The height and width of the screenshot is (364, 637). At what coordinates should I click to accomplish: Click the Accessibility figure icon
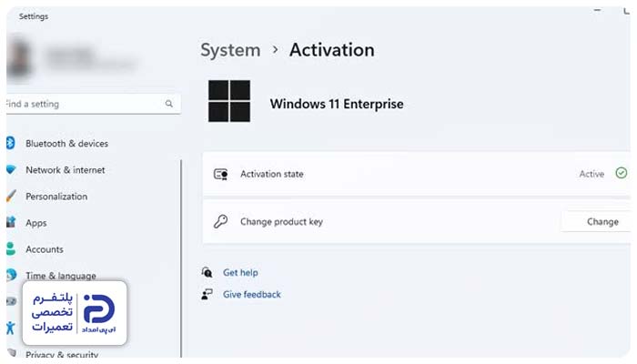coord(11,328)
